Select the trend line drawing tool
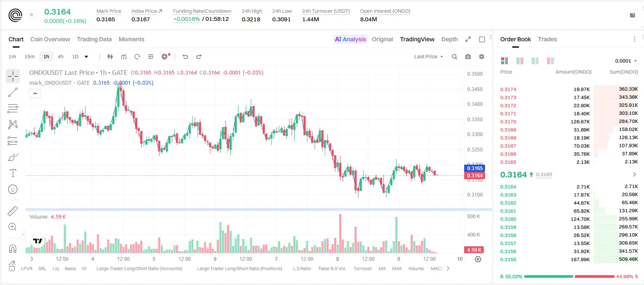644x285 pixels. (x=13, y=92)
